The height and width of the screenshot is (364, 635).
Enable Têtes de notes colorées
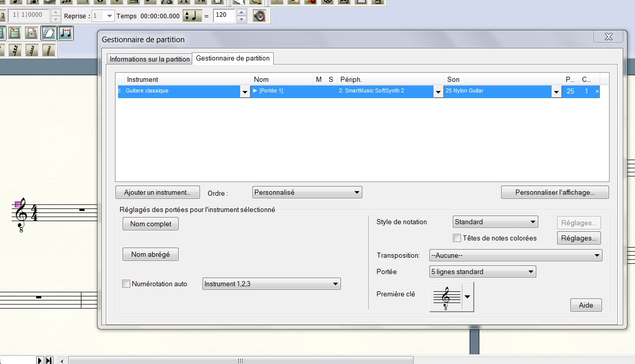(x=456, y=238)
